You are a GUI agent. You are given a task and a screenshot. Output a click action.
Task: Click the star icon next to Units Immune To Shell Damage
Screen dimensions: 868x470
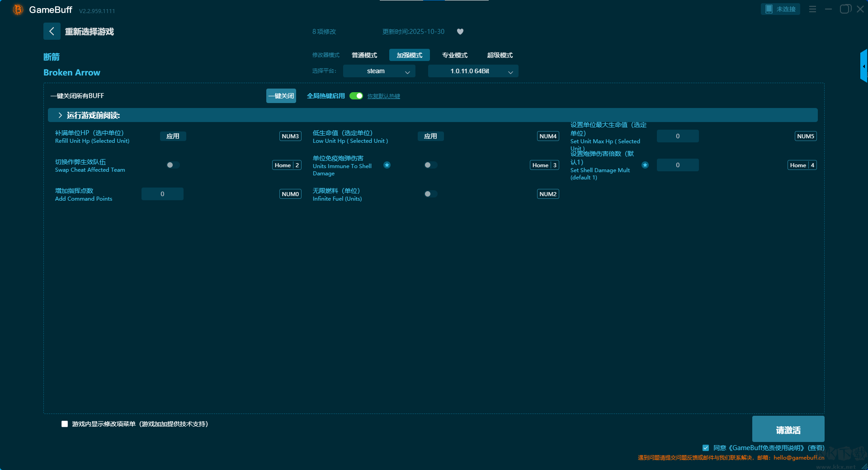387,165
